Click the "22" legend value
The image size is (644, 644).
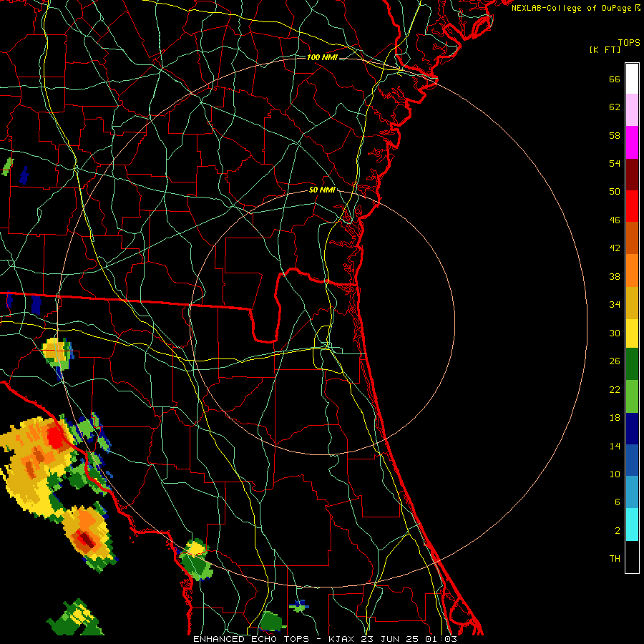[615, 389]
